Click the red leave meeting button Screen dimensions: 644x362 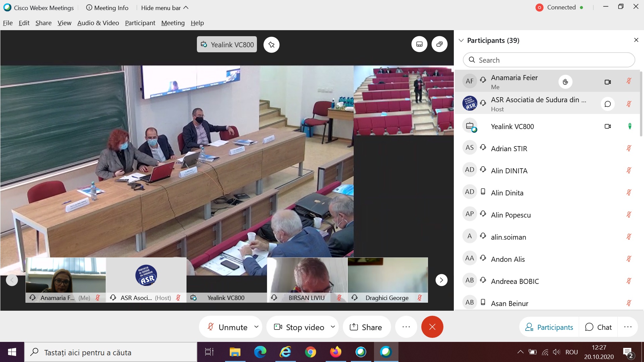click(x=432, y=327)
